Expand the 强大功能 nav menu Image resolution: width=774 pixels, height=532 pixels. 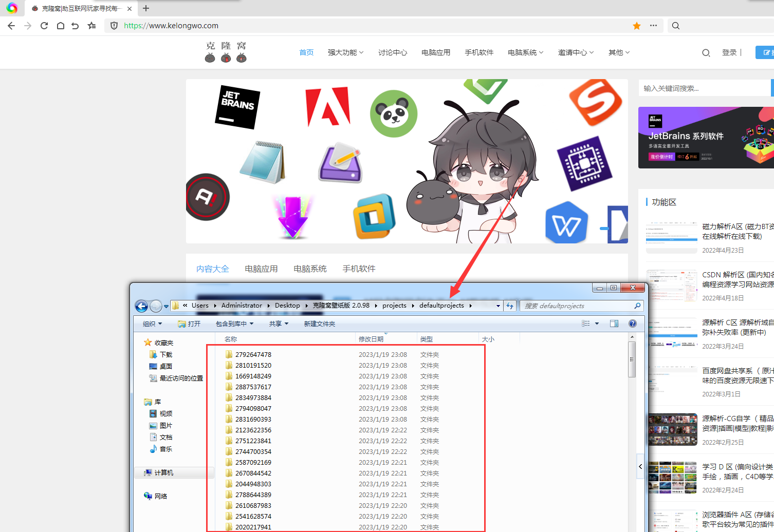345,52
